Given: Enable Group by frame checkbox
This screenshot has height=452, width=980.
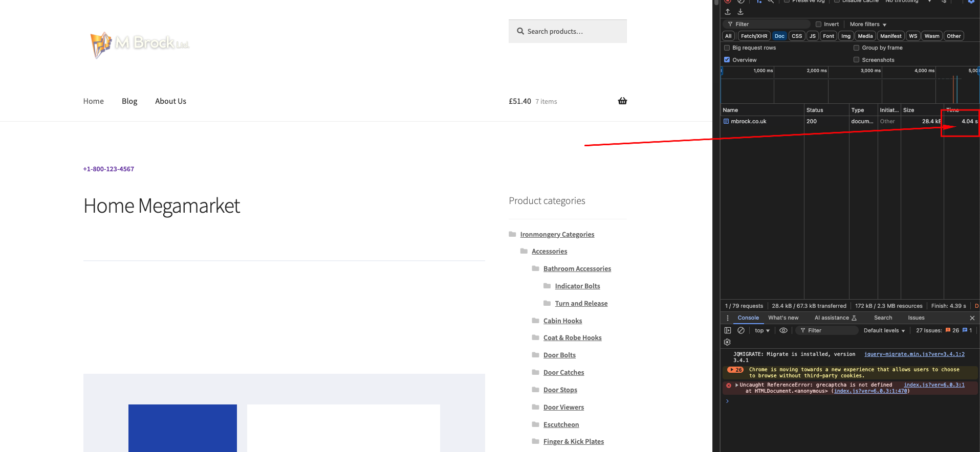Looking at the screenshot, I should [x=856, y=48].
